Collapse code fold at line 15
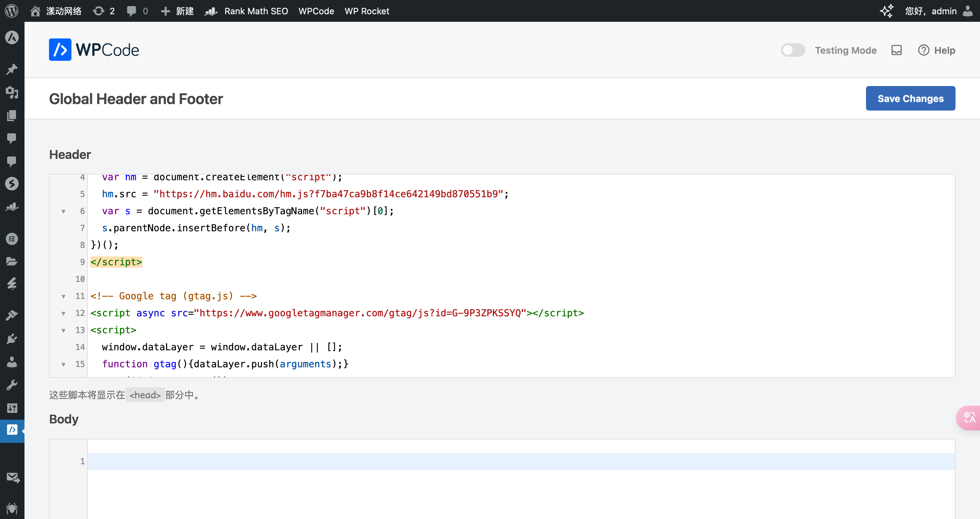 click(x=64, y=364)
